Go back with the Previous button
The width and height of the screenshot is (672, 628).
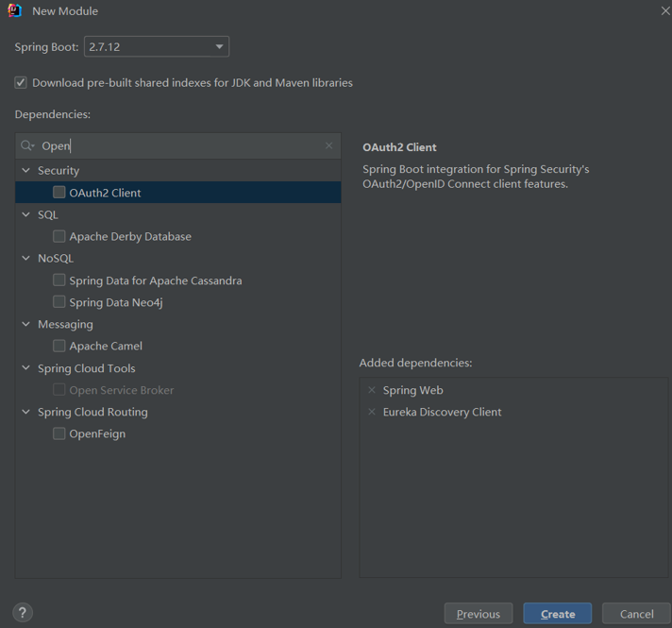pyautogui.click(x=478, y=614)
